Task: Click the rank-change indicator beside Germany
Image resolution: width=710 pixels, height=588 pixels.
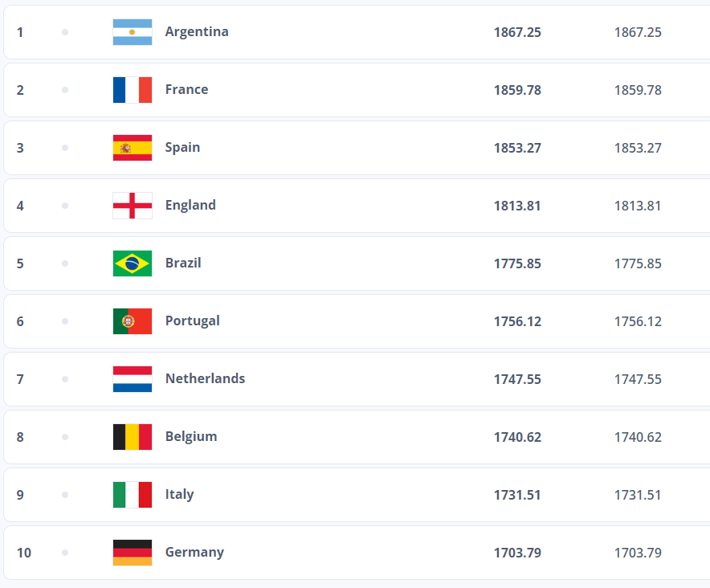Action: click(x=63, y=552)
